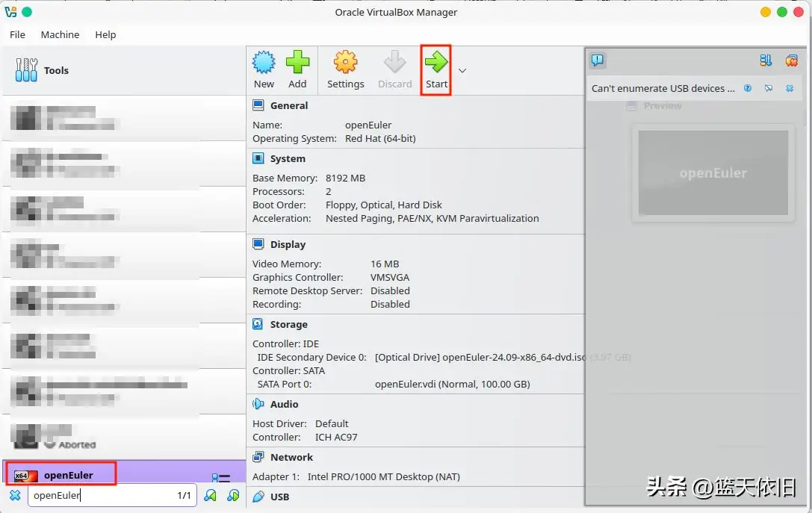Open Settings for the selected machine
This screenshot has width=812, height=513.
click(345, 69)
